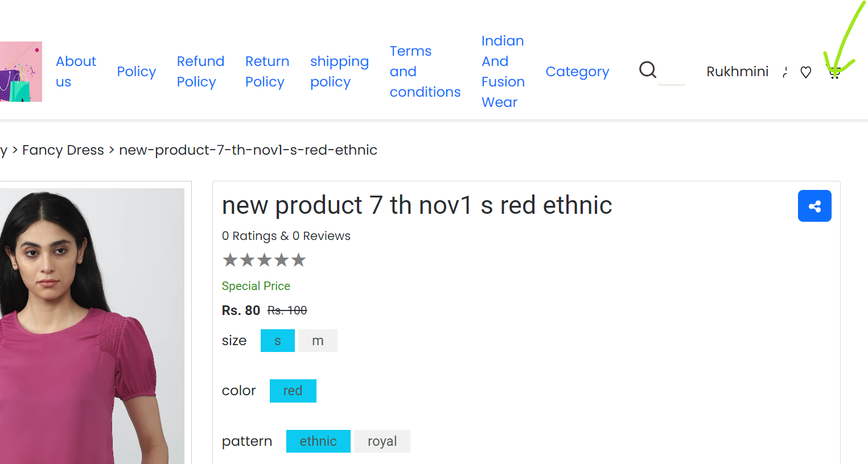Click the five-star rating row
This screenshot has height=464, width=868.
(x=264, y=260)
